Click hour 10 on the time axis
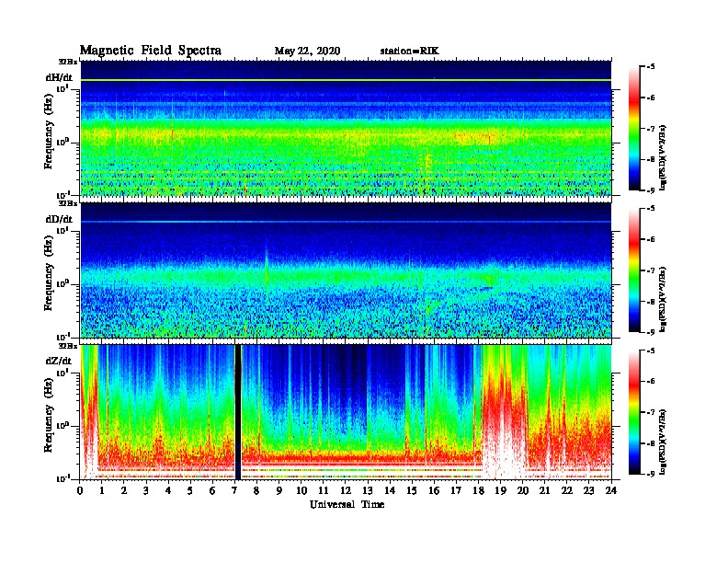Viewport: 728px width, 563px height. tap(301, 490)
